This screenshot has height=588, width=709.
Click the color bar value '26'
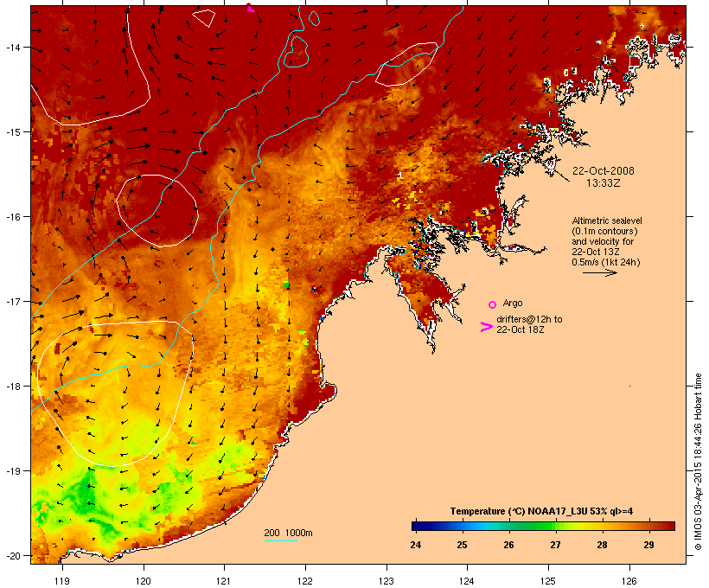click(x=508, y=545)
